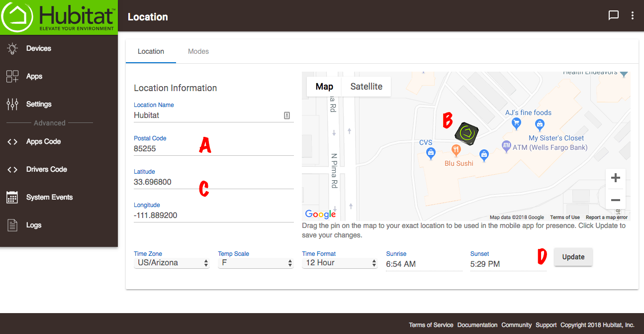Click the Apps Code angle-brackets icon

(x=12, y=142)
